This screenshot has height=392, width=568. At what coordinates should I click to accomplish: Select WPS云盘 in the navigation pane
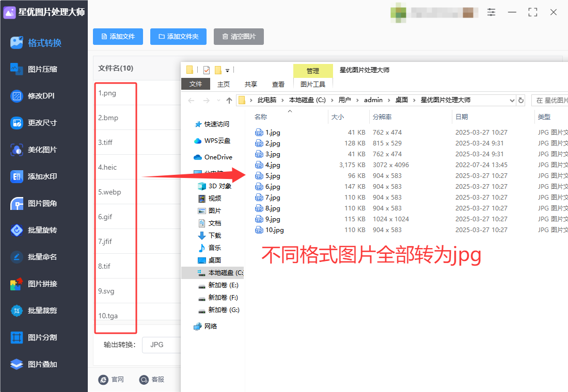pyautogui.click(x=212, y=141)
